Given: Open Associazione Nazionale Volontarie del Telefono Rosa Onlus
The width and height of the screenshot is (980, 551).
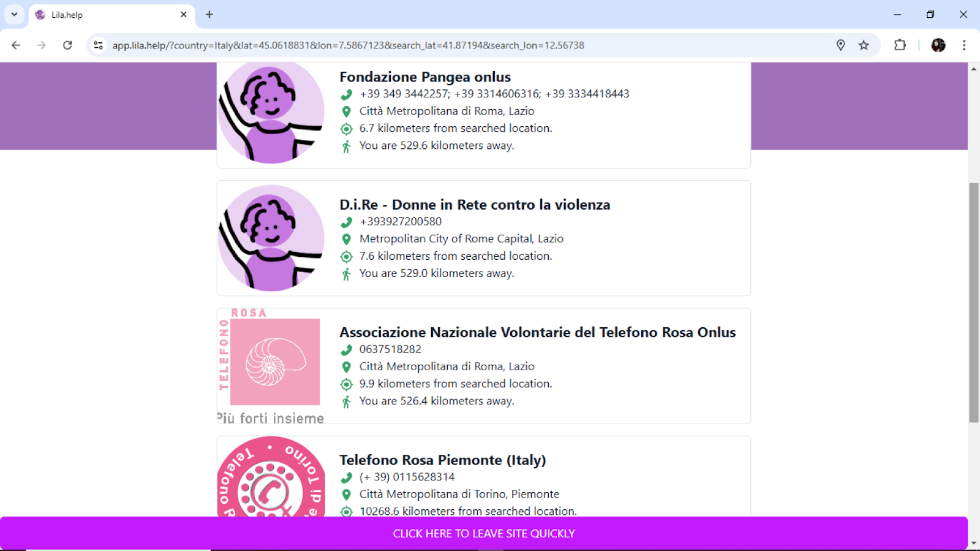Looking at the screenshot, I should pyautogui.click(x=538, y=332).
